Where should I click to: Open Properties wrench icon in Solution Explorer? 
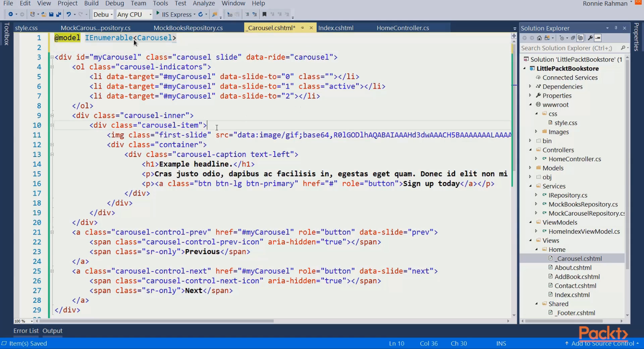point(590,38)
